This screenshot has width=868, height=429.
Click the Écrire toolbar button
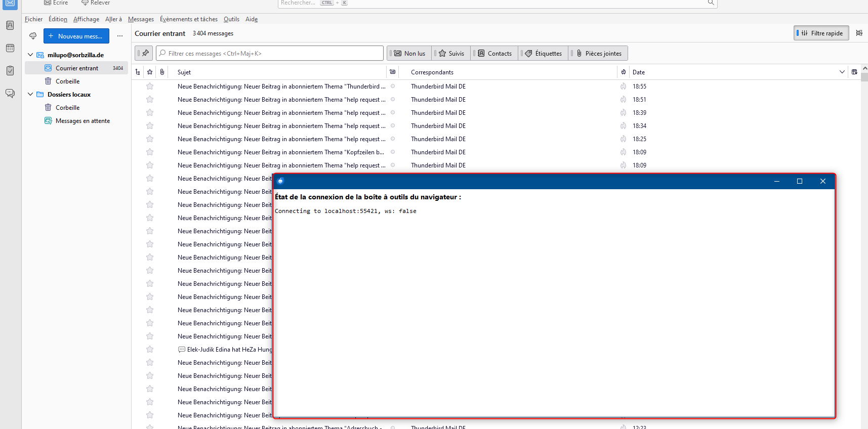[x=56, y=3]
